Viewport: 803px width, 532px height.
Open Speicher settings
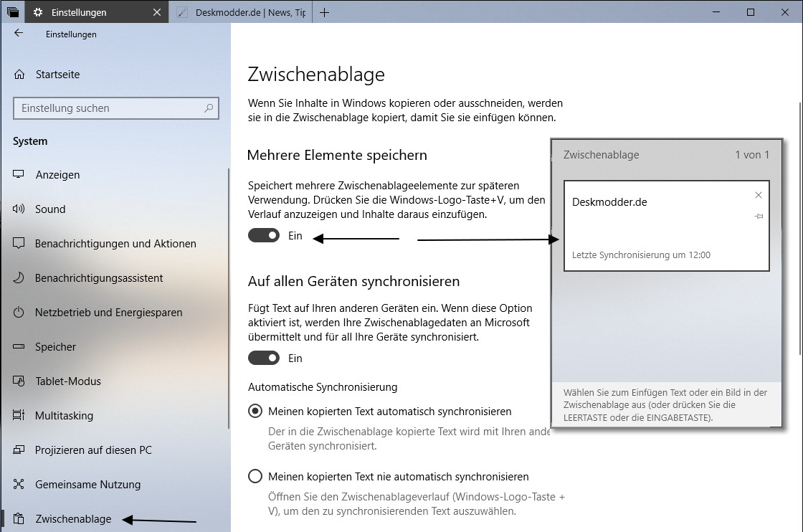115,346
